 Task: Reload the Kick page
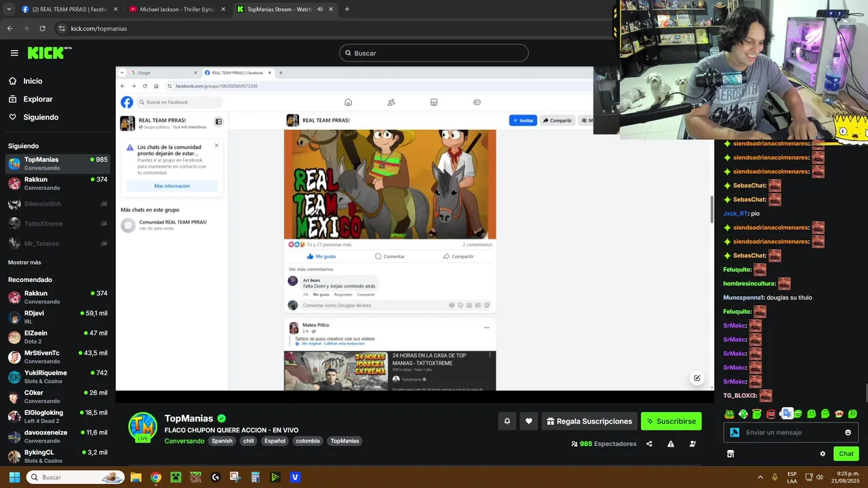(x=42, y=28)
